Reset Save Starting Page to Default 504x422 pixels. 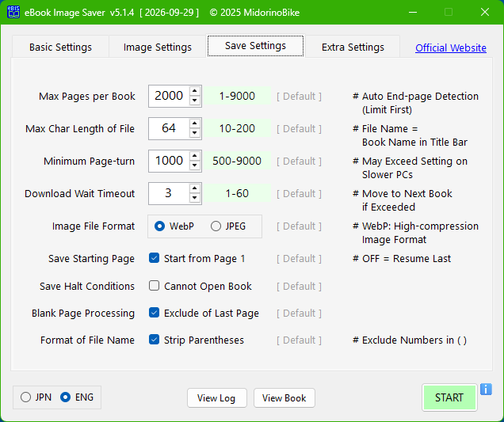(x=299, y=259)
